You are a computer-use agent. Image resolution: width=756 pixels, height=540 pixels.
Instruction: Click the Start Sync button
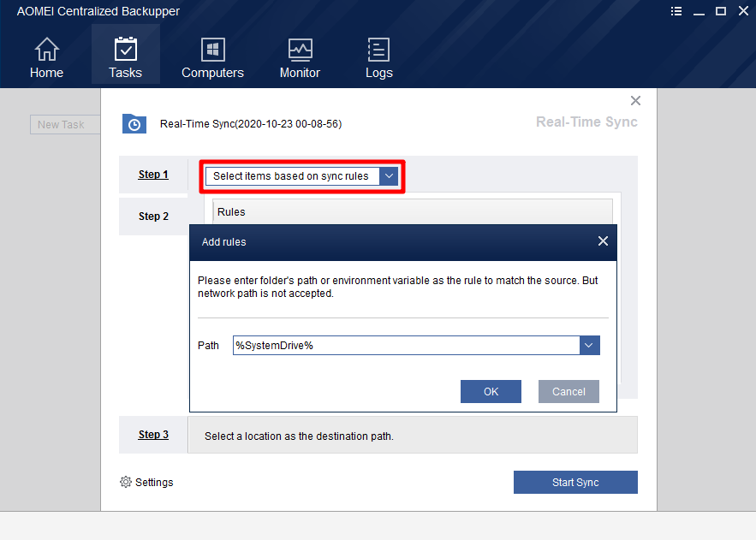[x=575, y=482]
